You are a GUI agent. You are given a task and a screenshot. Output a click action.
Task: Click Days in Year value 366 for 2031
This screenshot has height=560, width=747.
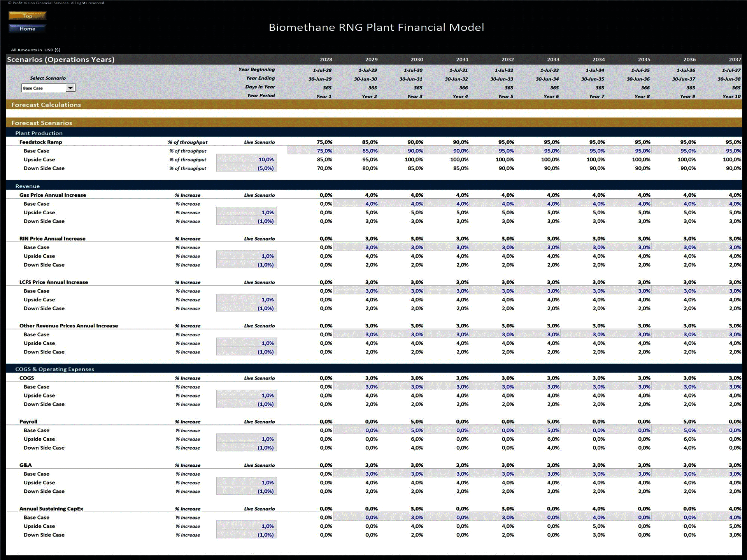coord(463,88)
